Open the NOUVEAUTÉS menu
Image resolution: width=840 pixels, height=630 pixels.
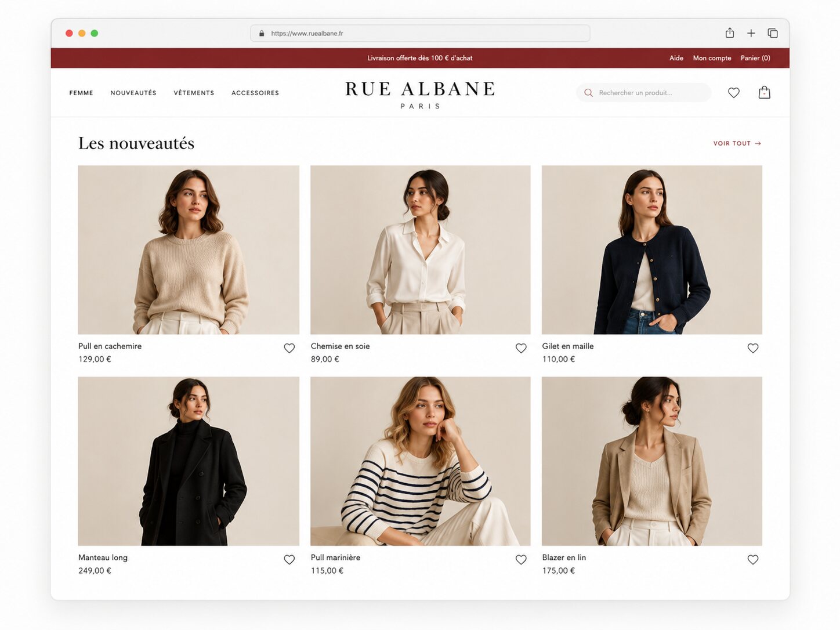(x=133, y=93)
